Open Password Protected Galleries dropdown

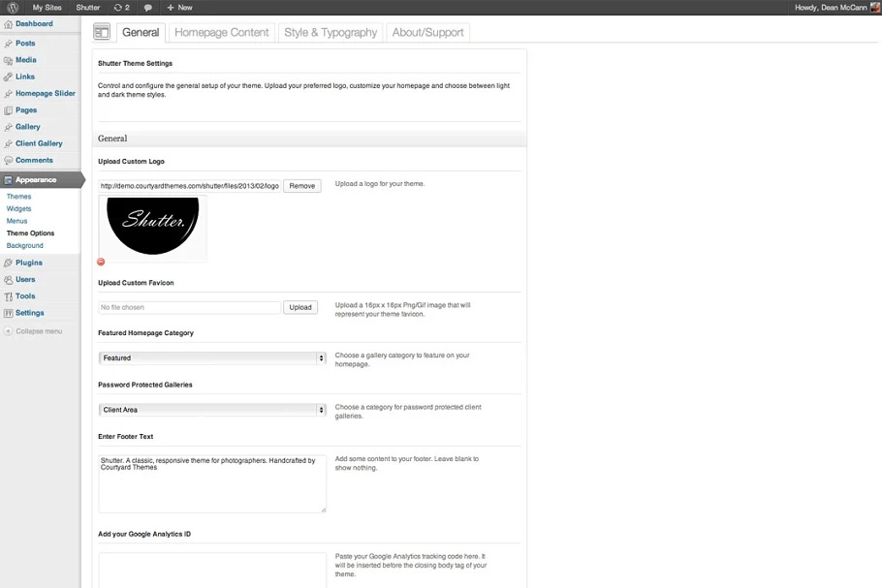[x=212, y=410]
